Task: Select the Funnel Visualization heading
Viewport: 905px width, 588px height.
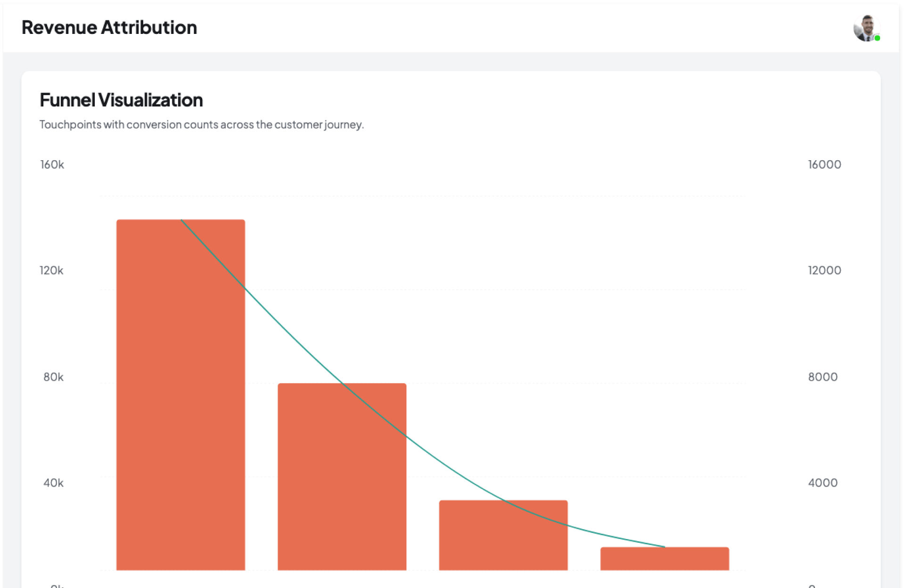Action: [121, 100]
